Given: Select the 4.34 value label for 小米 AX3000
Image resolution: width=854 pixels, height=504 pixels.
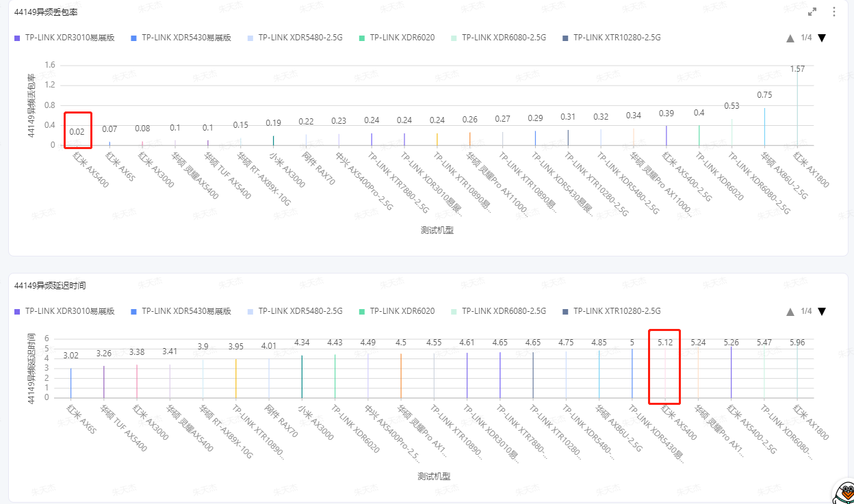Looking at the screenshot, I should [x=302, y=343].
